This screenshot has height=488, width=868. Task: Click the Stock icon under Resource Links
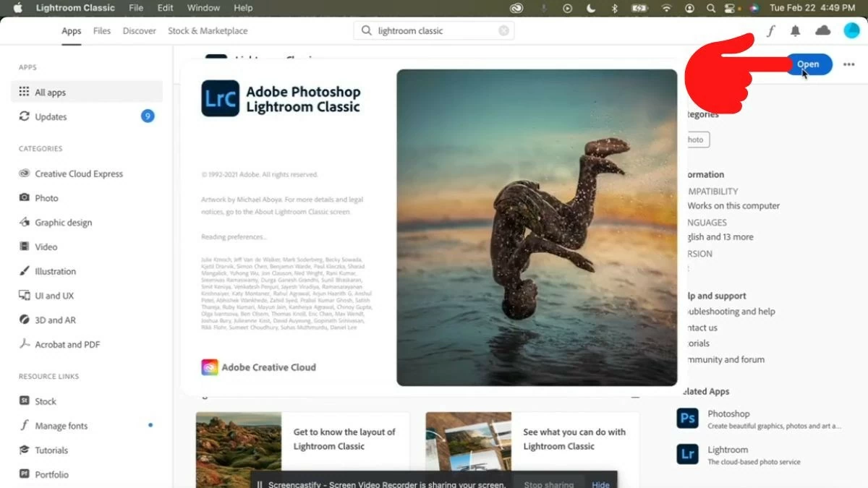[24, 401]
